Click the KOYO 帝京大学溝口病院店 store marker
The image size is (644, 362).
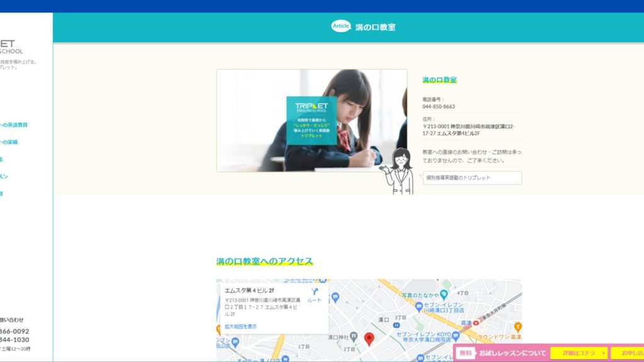click(x=455, y=337)
